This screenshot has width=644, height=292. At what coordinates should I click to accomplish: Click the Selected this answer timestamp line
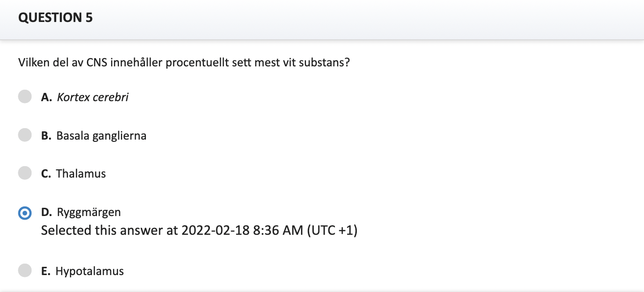point(199,230)
